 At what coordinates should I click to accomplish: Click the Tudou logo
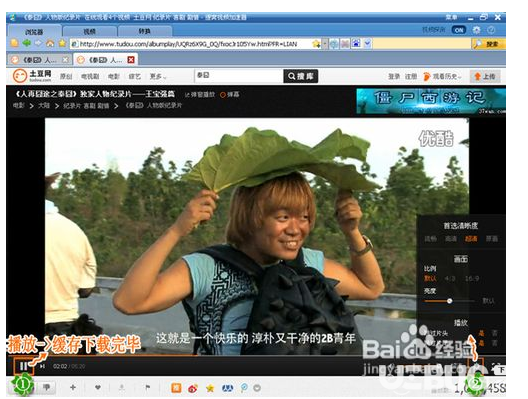32,75
